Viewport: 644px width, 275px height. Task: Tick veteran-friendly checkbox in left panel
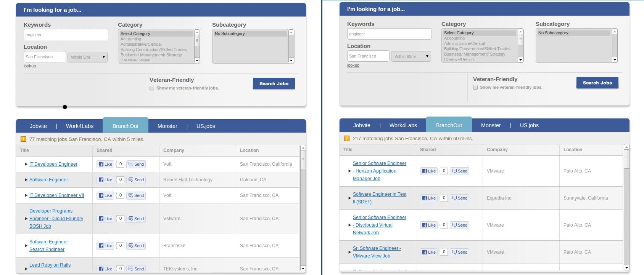pos(152,88)
